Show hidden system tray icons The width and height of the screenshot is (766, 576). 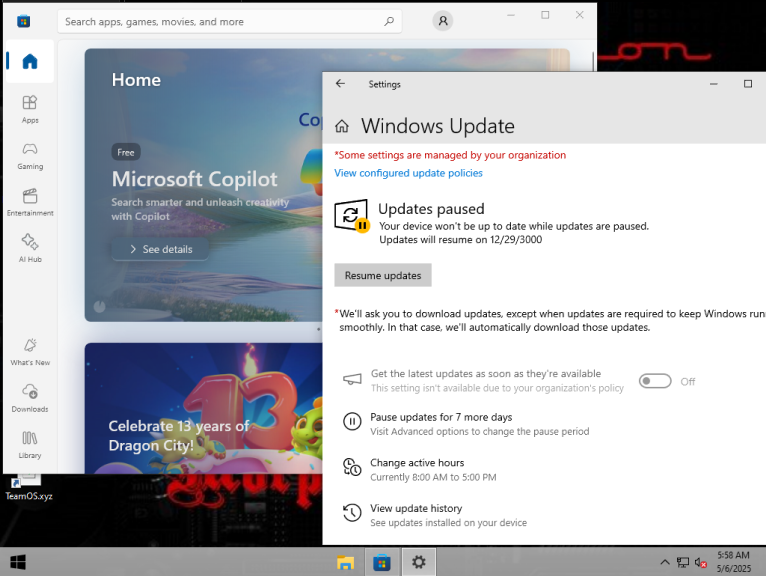[x=665, y=562]
